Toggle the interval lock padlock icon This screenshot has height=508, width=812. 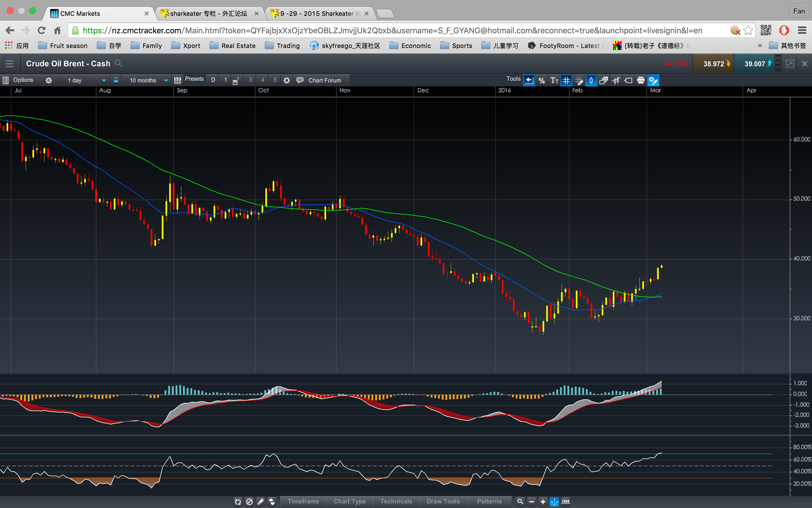116,80
